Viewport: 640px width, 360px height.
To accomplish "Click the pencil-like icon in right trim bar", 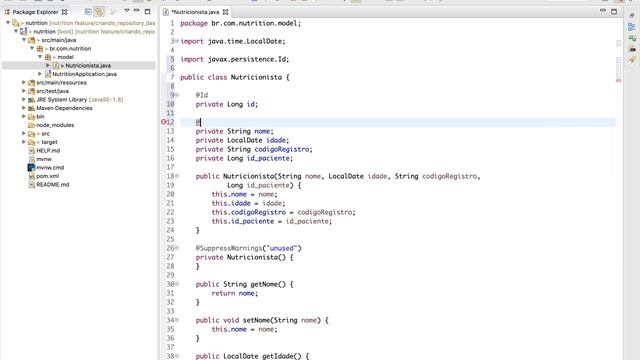I will [632, 60].
